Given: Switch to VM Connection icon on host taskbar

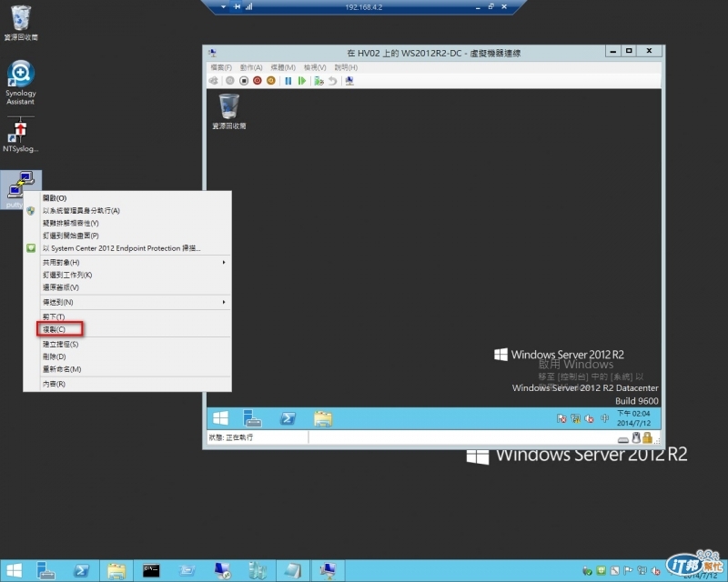Looking at the screenshot, I should tap(328, 570).
